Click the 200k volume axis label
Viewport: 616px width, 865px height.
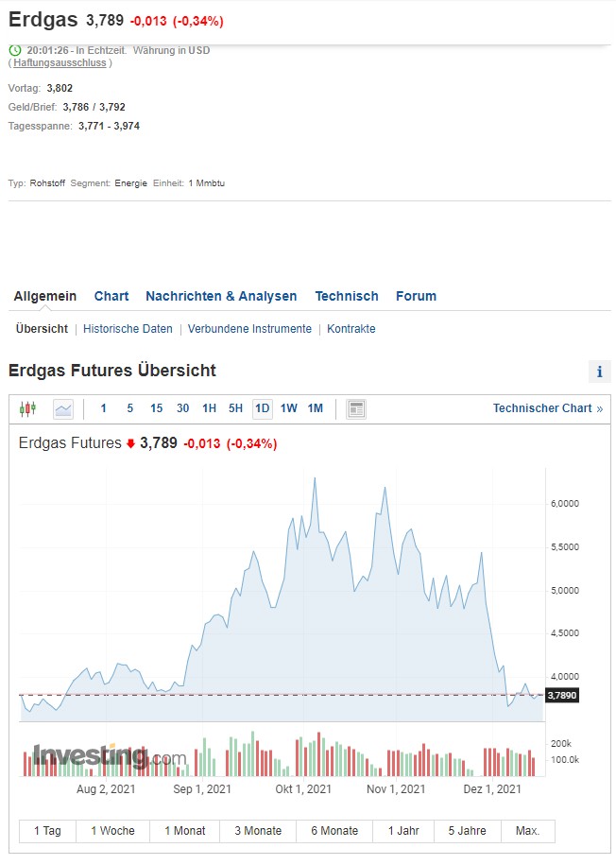tap(561, 744)
